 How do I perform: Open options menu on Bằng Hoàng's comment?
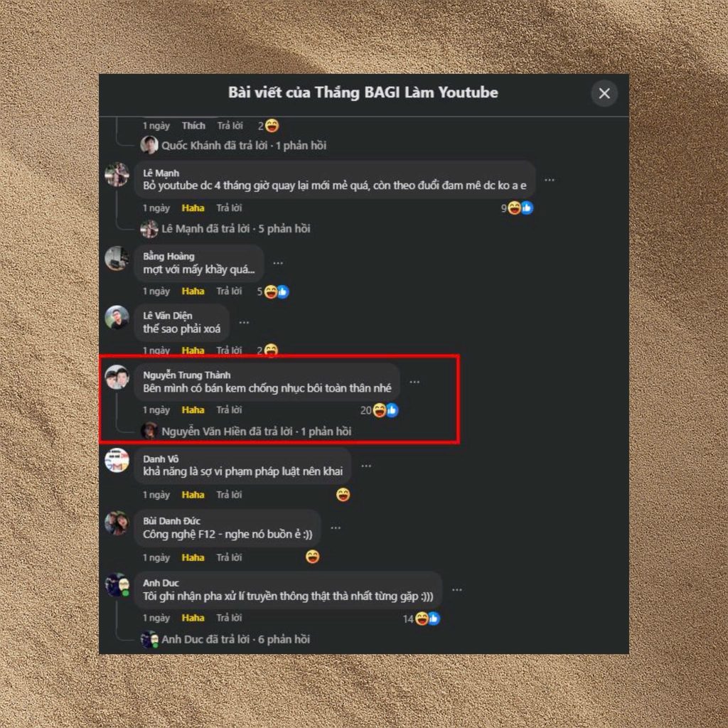tap(278, 263)
